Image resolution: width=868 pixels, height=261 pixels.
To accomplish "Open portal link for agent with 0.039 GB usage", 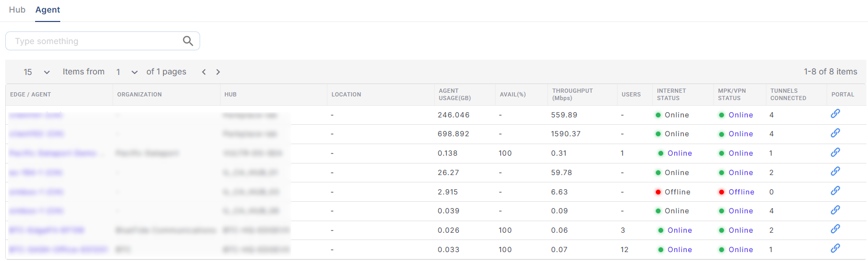I will click(835, 210).
